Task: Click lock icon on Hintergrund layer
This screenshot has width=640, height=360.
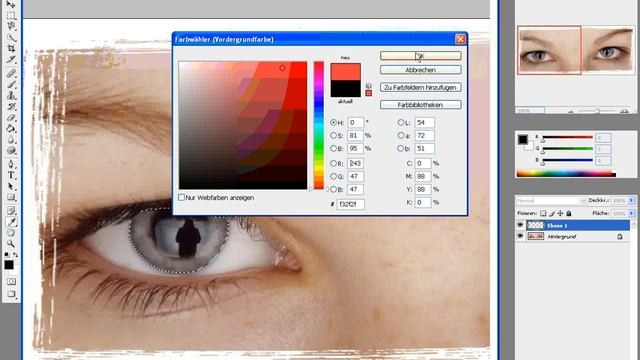Action: tap(620, 237)
